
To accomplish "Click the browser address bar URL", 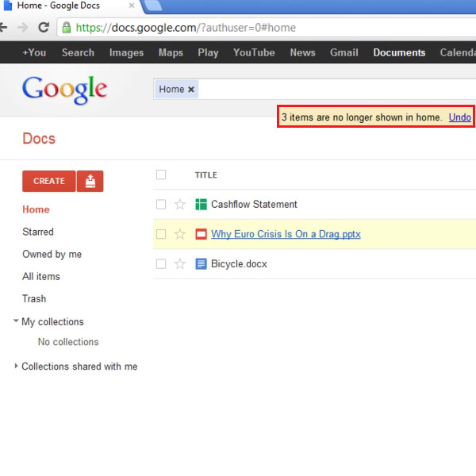I will (x=186, y=28).
